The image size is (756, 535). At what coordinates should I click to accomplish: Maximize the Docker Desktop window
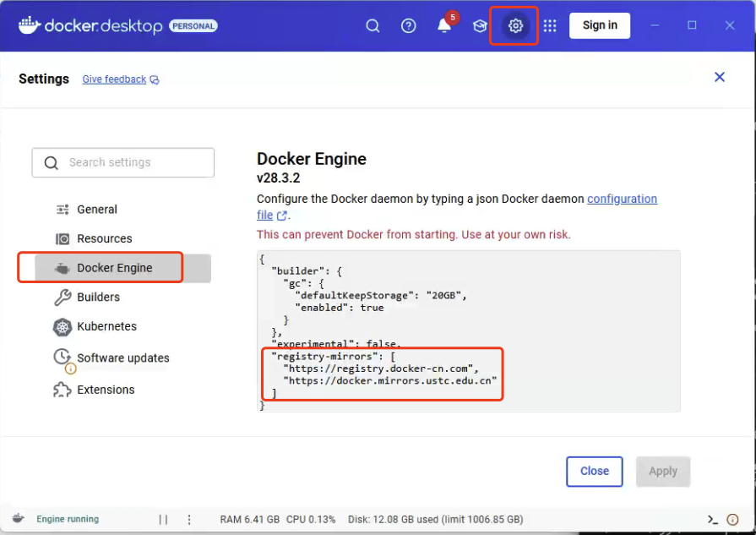click(692, 25)
